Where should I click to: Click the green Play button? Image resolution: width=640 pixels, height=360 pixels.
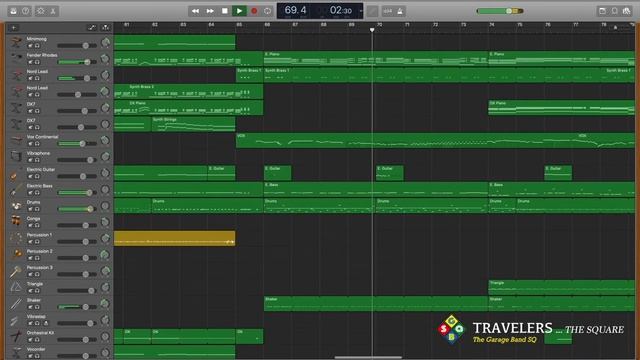(240, 11)
